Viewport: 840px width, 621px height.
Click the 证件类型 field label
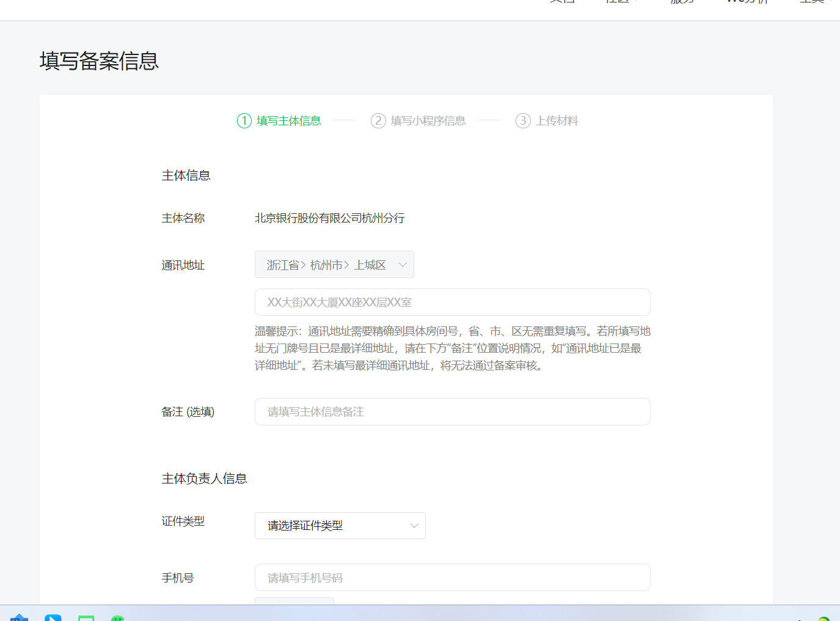183,521
